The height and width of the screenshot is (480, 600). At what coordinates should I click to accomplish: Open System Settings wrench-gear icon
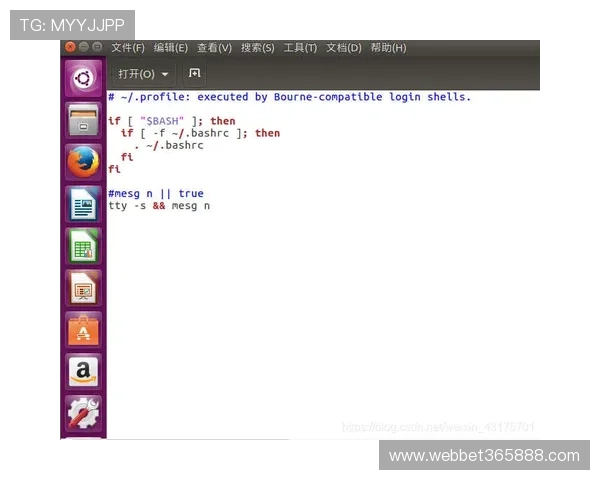click(x=84, y=412)
